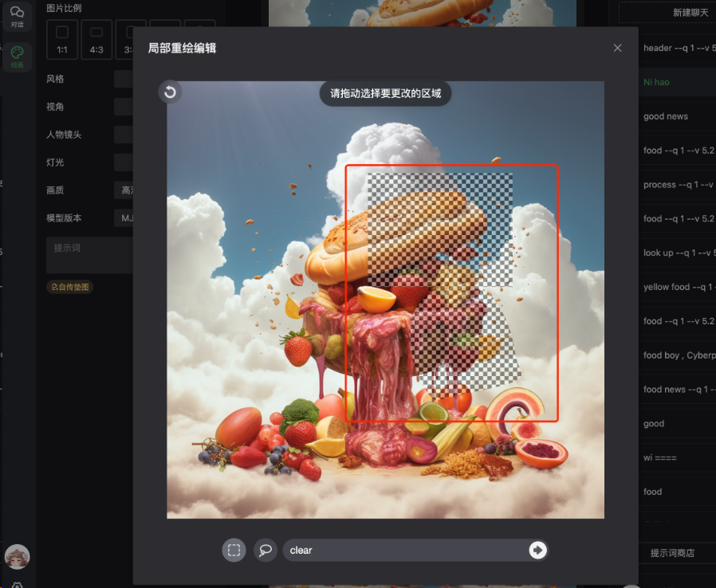Click the user avatar in bottom-left corner
This screenshot has width=716, height=588.
[17, 558]
